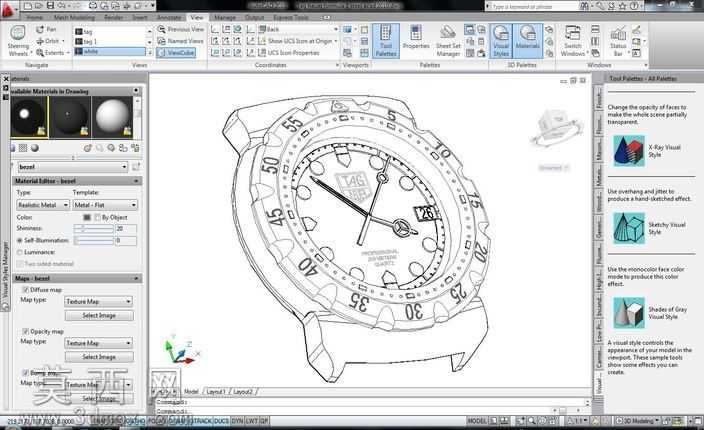Select the white sphere material thumbnail
The height and width of the screenshot is (430, 704).
click(112, 117)
